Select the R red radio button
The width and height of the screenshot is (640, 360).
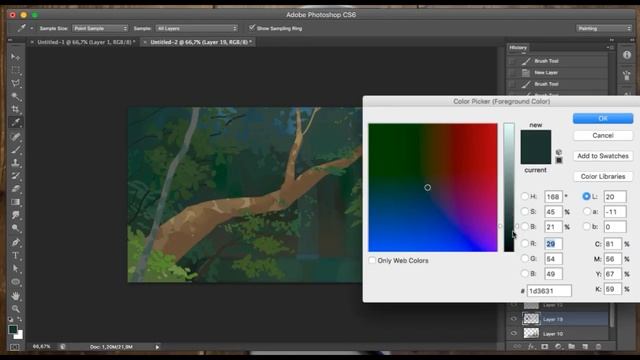click(x=525, y=244)
